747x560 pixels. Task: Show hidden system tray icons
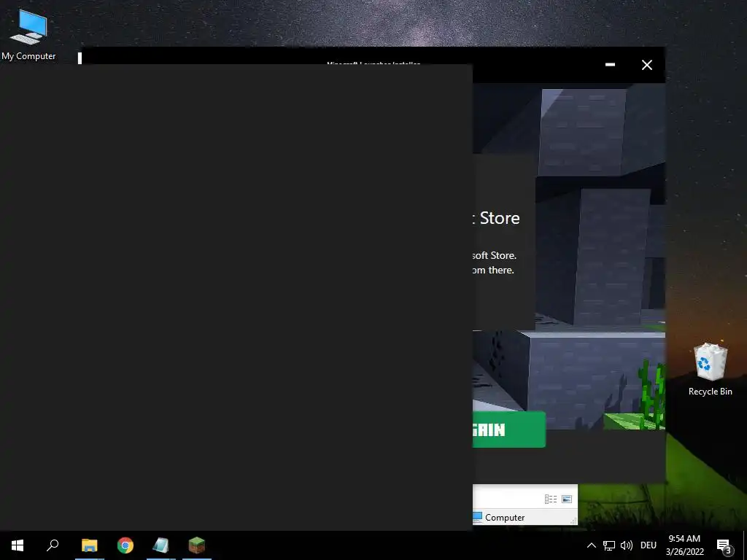coord(591,545)
